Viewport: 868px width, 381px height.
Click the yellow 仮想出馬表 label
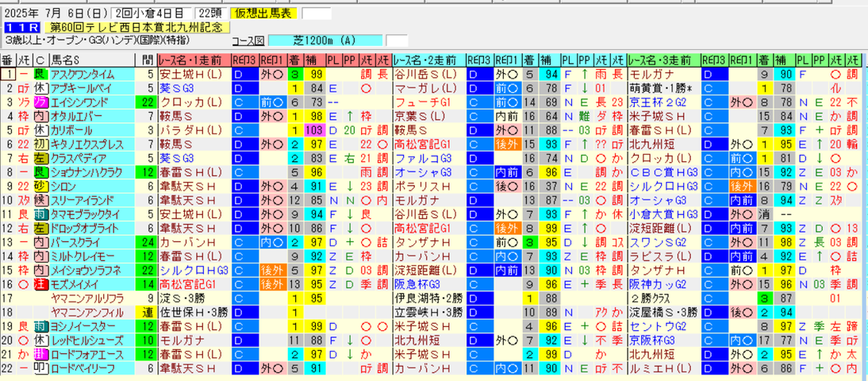tap(263, 13)
